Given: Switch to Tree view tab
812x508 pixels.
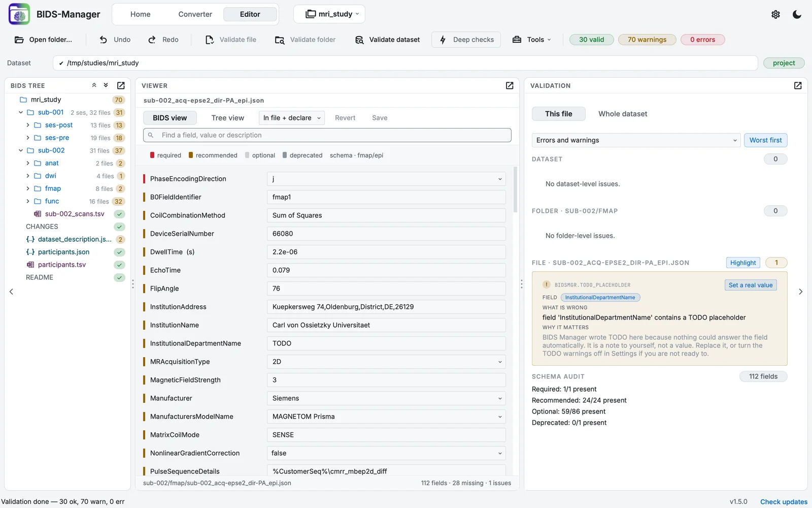Looking at the screenshot, I should (x=228, y=118).
